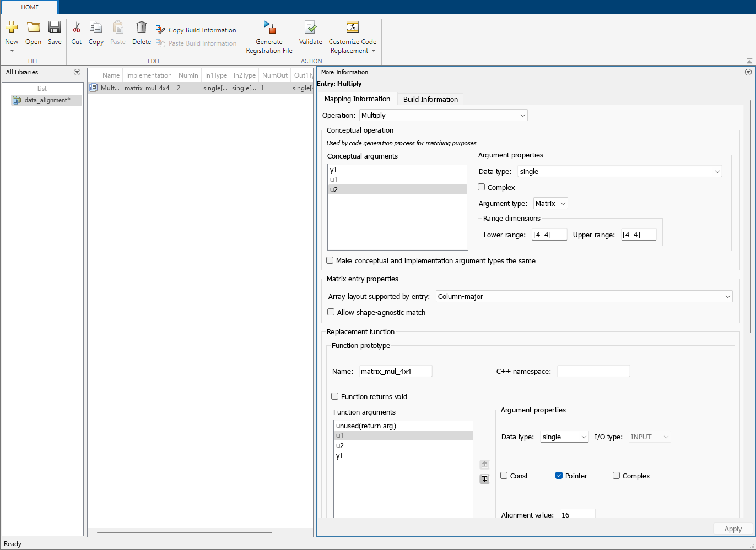Toggle Allow shape-agnostic match

coord(331,312)
